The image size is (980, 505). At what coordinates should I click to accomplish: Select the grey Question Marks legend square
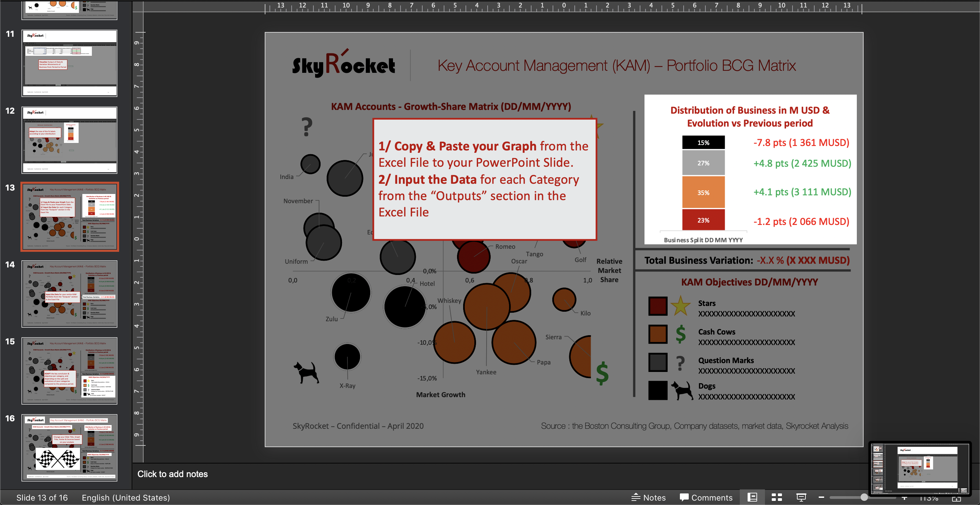coord(658,362)
